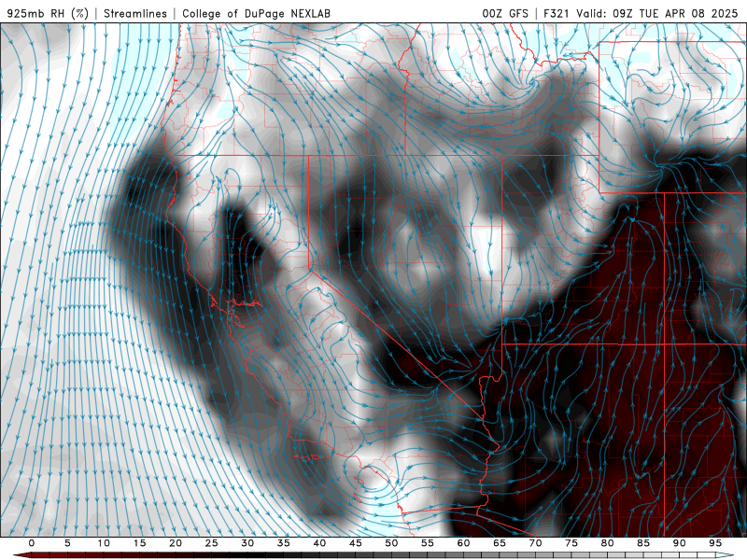Click the colorbar label '65'
Viewport: 747px width, 560px height.
point(500,543)
